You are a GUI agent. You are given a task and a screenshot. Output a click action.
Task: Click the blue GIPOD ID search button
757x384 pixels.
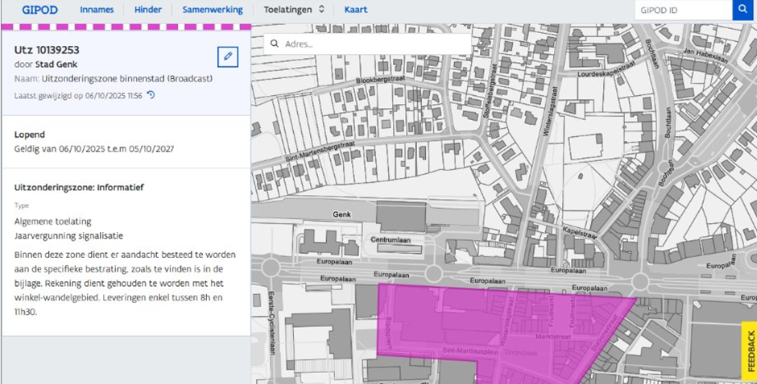[x=744, y=10]
